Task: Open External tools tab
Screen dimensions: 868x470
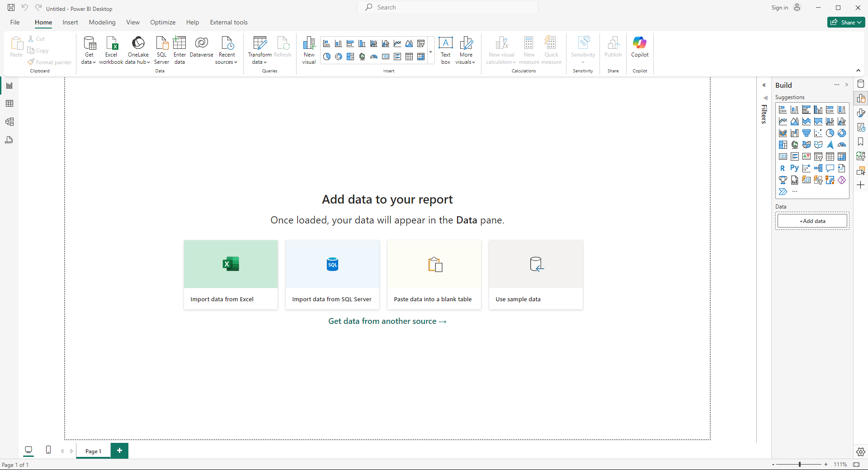Action: click(x=229, y=22)
